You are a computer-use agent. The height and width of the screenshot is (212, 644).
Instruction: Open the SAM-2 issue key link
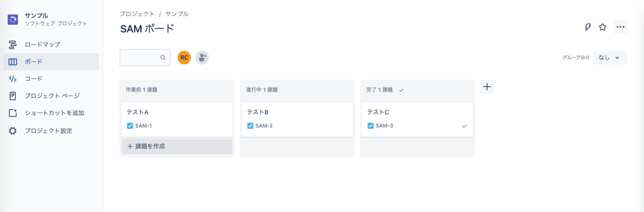coord(264,126)
